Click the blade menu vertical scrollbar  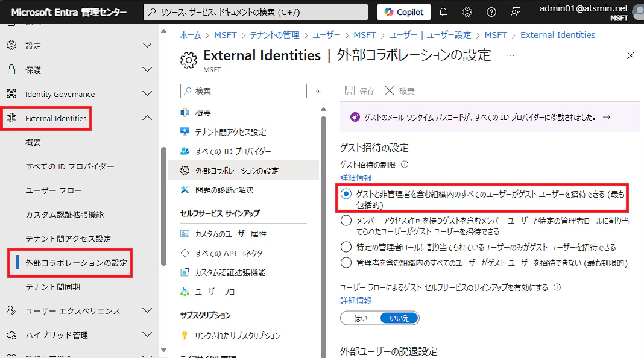pyautogui.click(x=324, y=236)
